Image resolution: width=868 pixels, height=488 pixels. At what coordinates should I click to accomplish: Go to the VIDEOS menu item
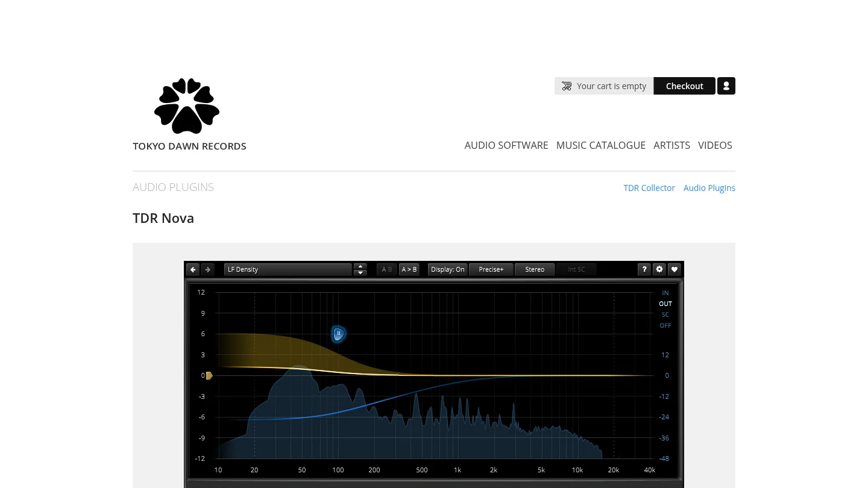coord(715,145)
